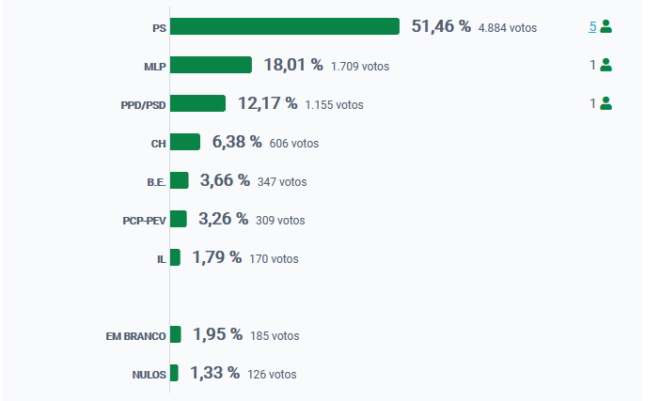Select the PS party label
660x401 pixels.
[159, 28]
